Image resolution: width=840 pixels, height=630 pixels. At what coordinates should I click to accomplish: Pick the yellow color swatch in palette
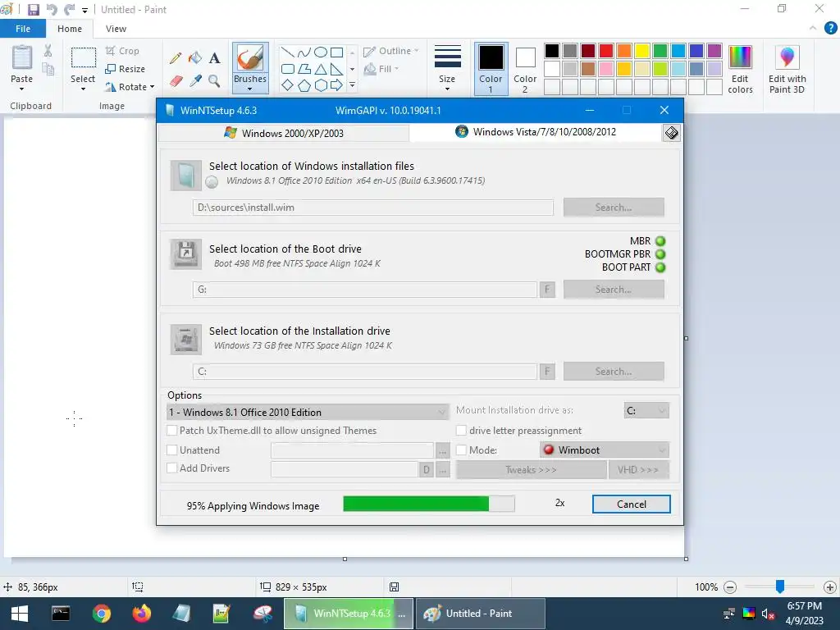click(641, 51)
